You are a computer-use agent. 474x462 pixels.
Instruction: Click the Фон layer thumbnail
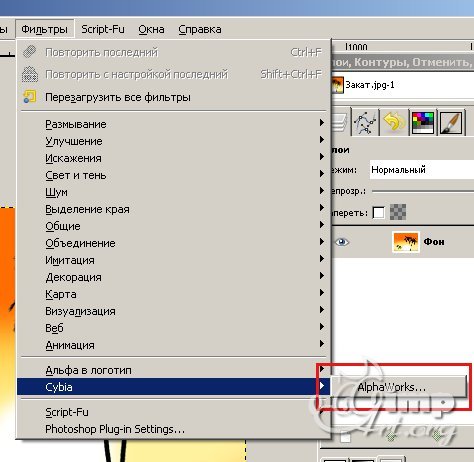tap(406, 242)
